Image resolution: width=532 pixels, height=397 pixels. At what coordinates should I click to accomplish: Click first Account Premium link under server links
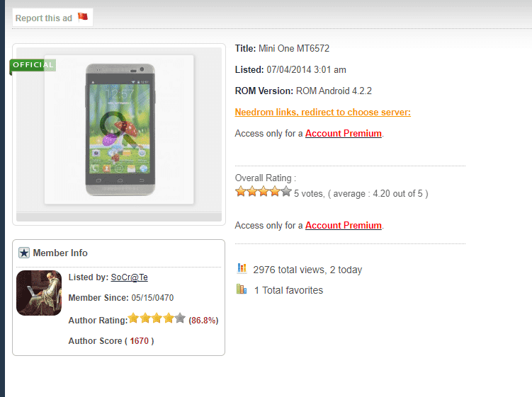point(344,133)
